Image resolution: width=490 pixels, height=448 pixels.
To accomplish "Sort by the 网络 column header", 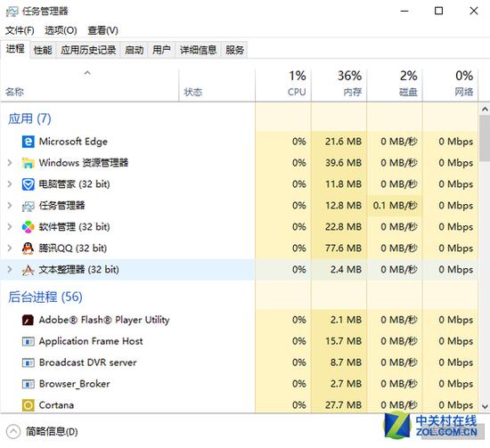I will 450,84.
